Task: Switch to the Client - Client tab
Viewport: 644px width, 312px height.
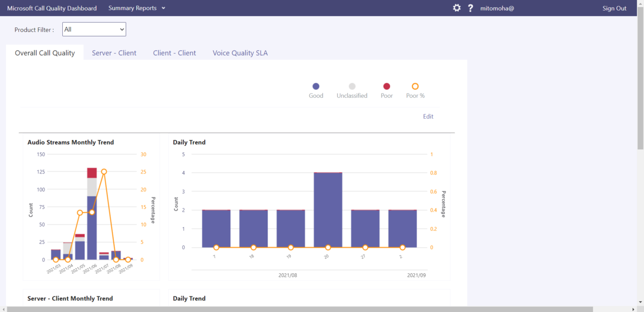Action: point(174,53)
